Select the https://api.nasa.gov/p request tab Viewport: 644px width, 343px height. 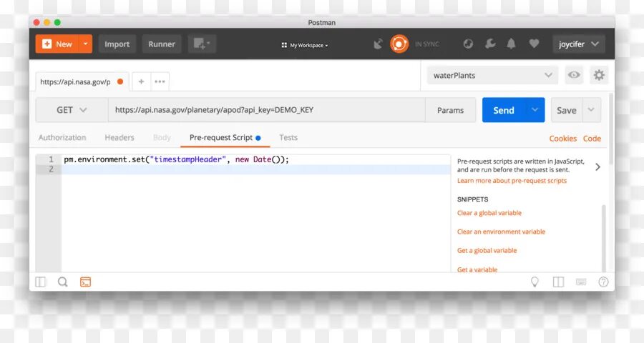tap(82, 81)
